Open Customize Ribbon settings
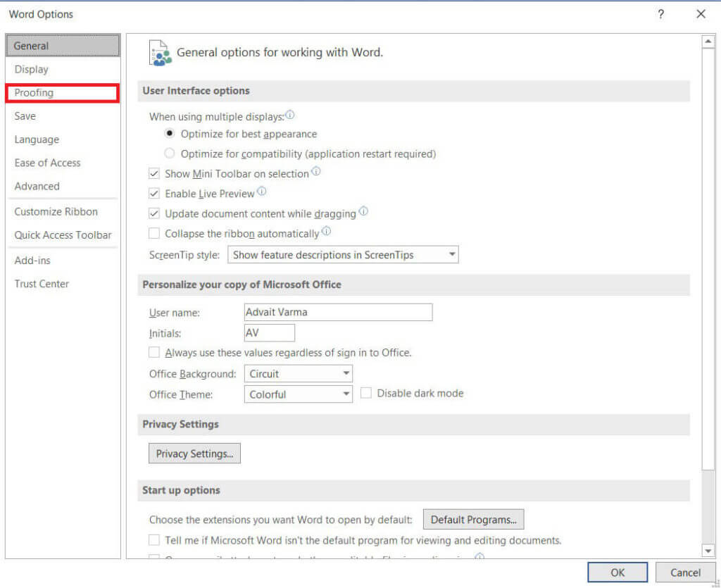The image size is (721, 588). pos(63,211)
